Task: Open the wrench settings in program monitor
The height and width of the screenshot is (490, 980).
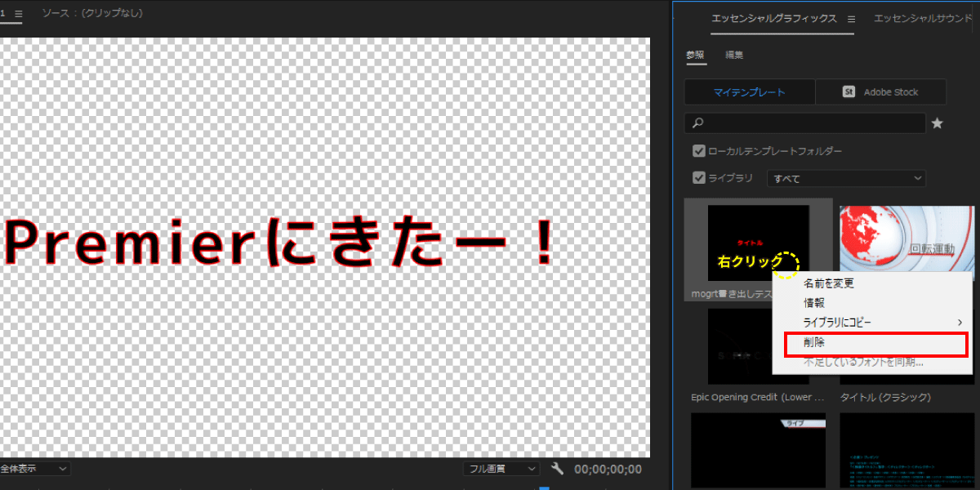Action: (558, 468)
